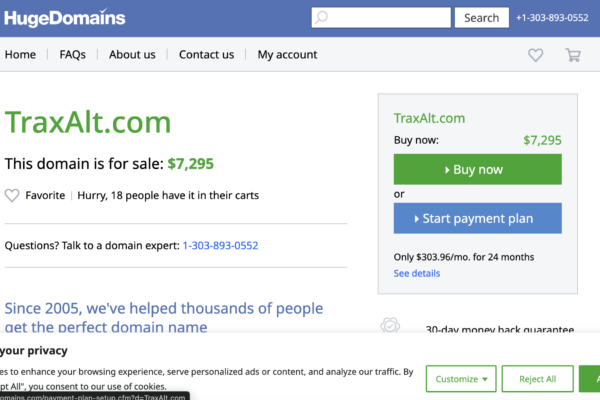The width and height of the screenshot is (600, 400).
Task: Toggle the Favorite heart for TraxAlt.com
Action: click(12, 195)
